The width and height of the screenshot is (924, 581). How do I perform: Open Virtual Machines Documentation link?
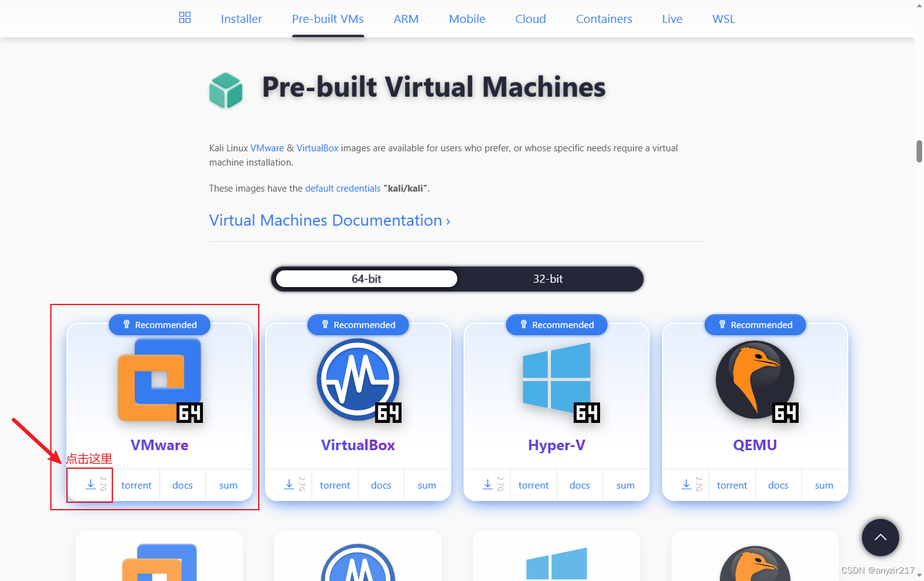pos(330,220)
